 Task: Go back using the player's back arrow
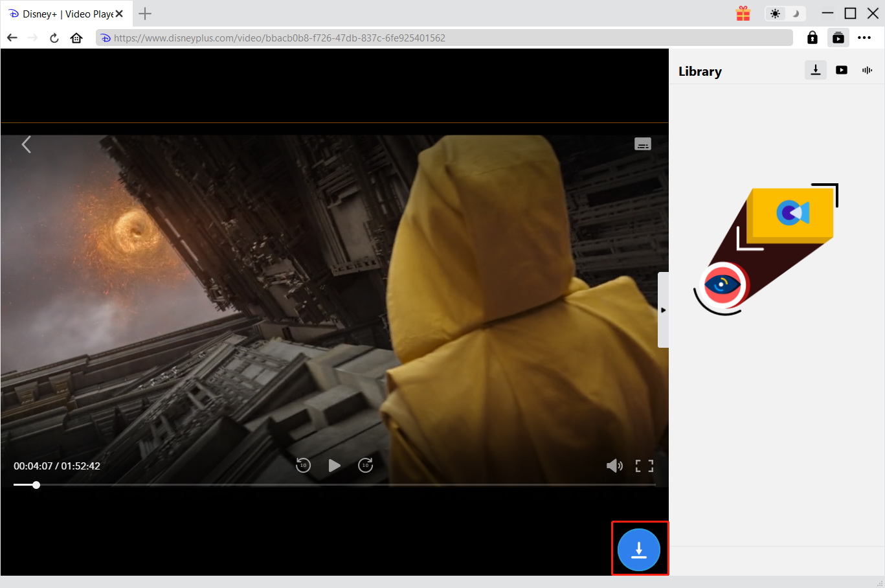click(27, 144)
